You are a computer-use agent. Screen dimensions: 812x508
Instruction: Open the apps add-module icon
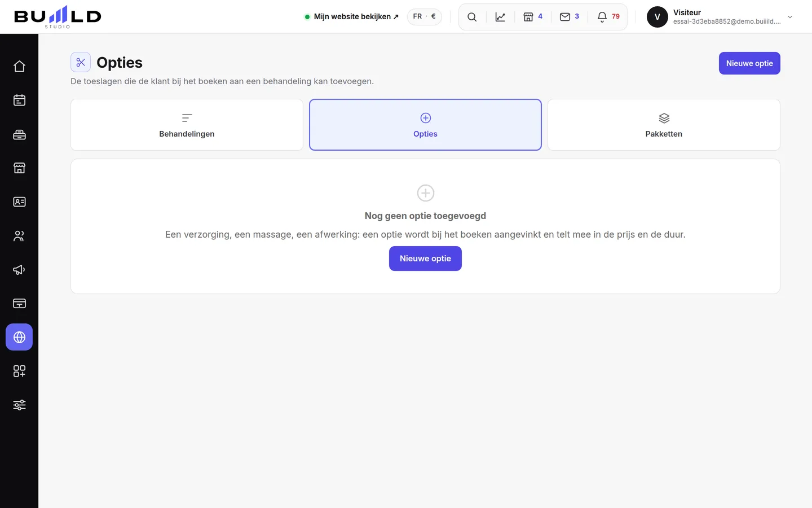coord(19,371)
